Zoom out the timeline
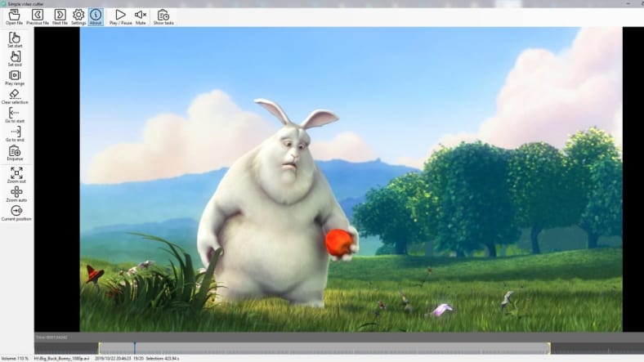 [16, 175]
